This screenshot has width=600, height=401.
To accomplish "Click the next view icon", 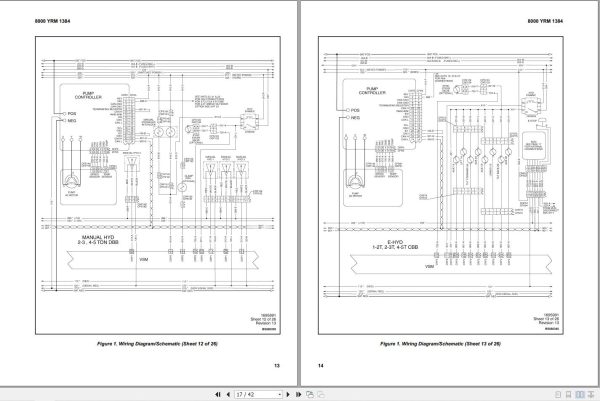I will pos(321,394).
